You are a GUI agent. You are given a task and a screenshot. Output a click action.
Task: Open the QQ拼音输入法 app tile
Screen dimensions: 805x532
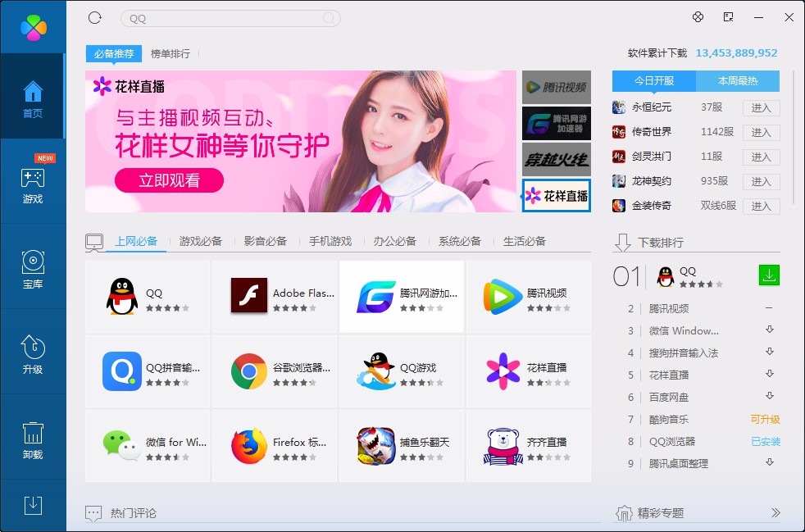148,371
